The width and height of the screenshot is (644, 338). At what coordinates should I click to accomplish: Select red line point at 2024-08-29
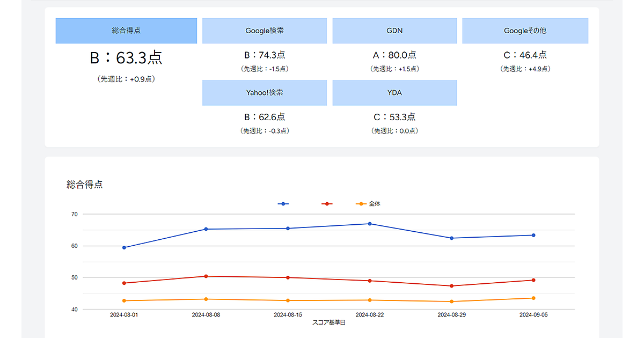click(x=451, y=286)
